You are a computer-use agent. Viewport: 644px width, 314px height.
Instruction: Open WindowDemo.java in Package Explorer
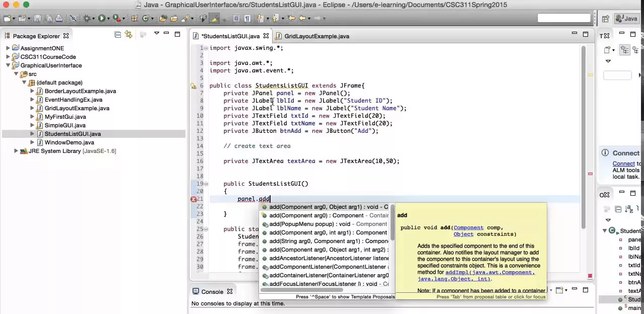(x=69, y=142)
